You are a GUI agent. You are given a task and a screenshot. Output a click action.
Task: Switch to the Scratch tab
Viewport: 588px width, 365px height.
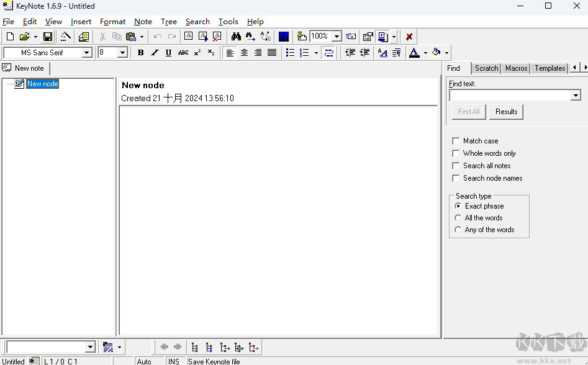pyautogui.click(x=486, y=68)
